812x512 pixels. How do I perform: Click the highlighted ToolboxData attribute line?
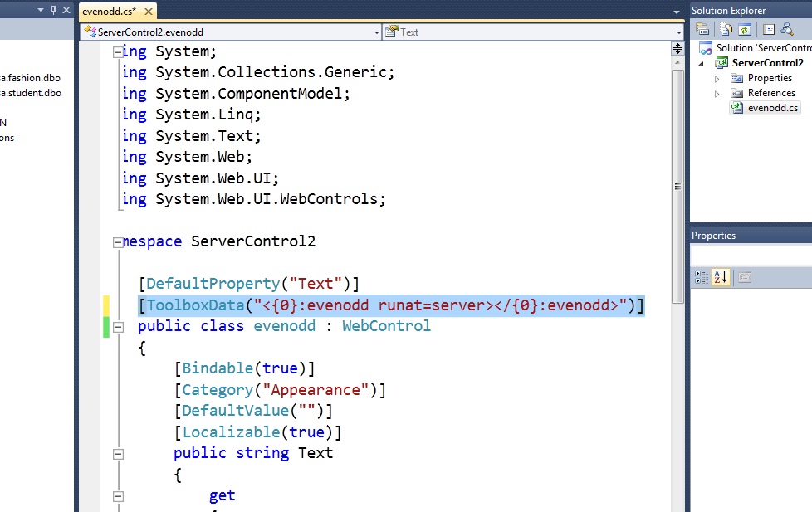click(x=390, y=306)
